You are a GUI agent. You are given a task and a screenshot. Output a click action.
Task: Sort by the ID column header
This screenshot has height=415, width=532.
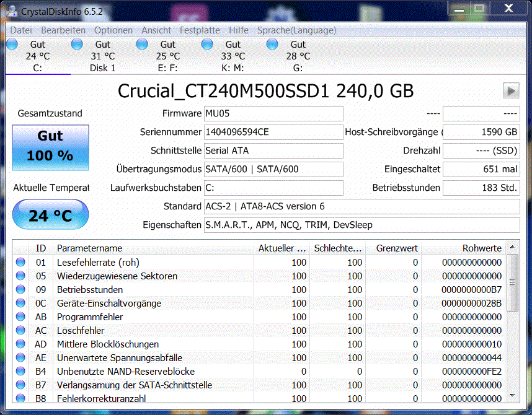[x=41, y=248]
